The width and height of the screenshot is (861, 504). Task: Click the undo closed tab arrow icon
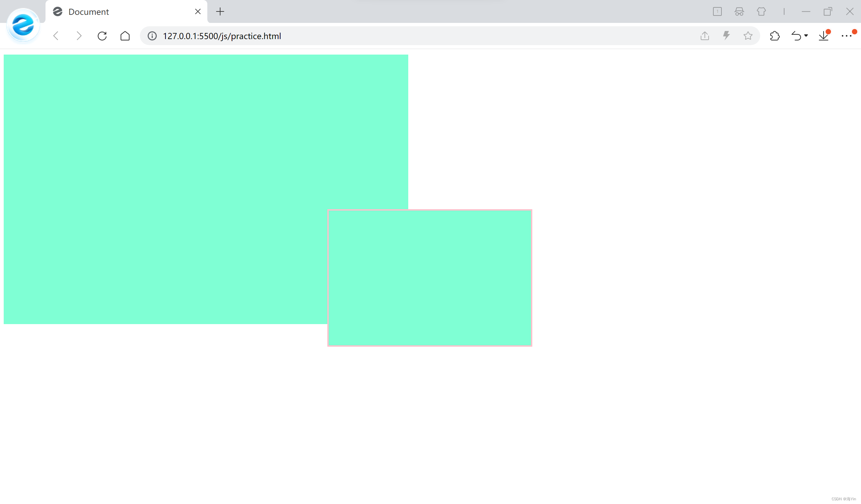tap(796, 36)
